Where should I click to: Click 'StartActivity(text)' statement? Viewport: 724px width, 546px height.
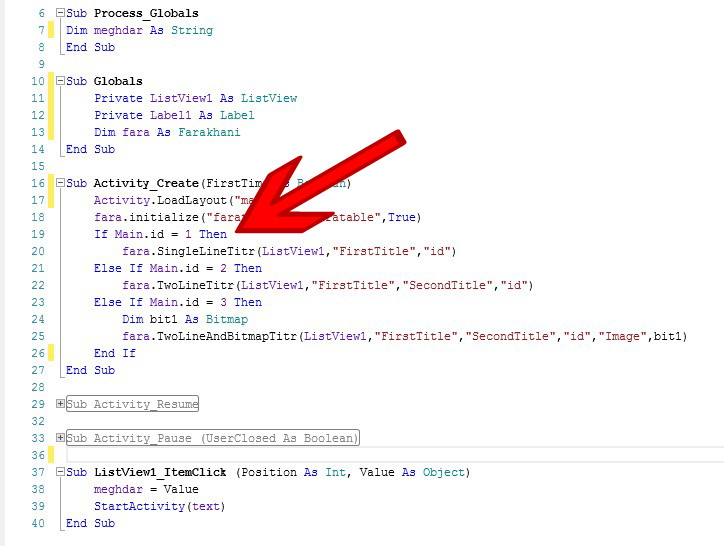coord(159,506)
